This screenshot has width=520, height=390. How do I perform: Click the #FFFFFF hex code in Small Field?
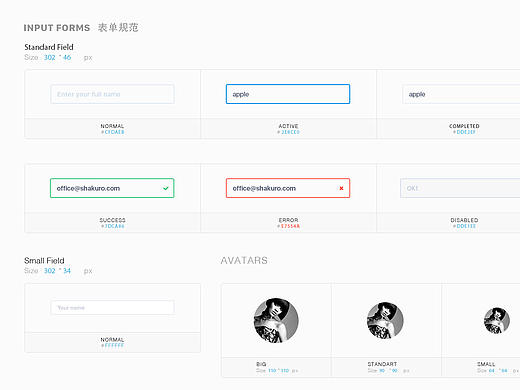(112, 345)
